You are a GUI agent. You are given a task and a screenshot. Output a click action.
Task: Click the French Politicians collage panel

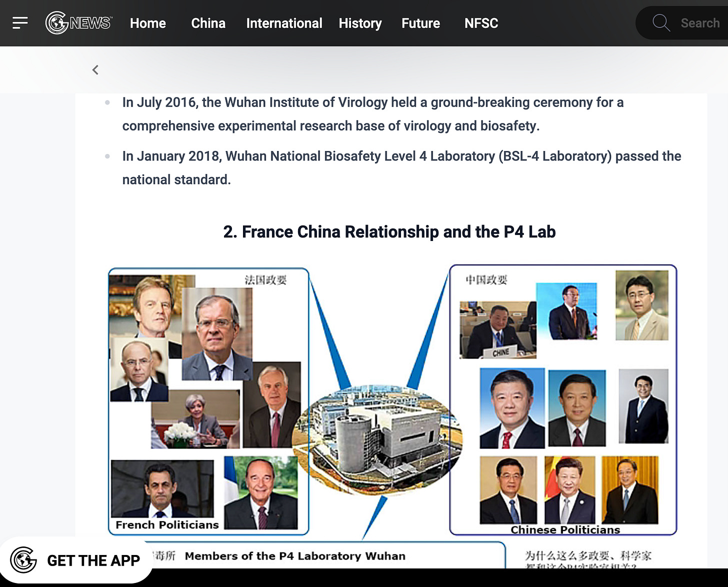(208, 401)
